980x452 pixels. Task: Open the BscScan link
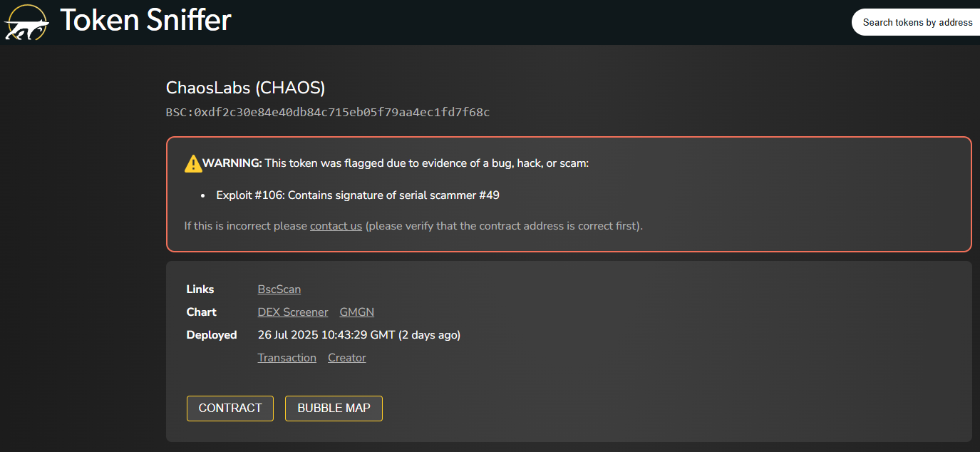[x=279, y=289]
